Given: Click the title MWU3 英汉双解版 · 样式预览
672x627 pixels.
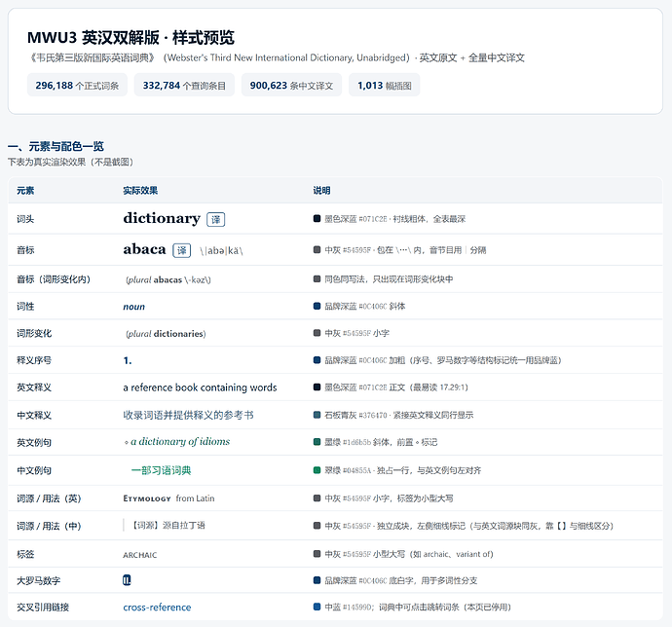Looking at the screenshot, I should pyautogui.click(x=131, y=38).
